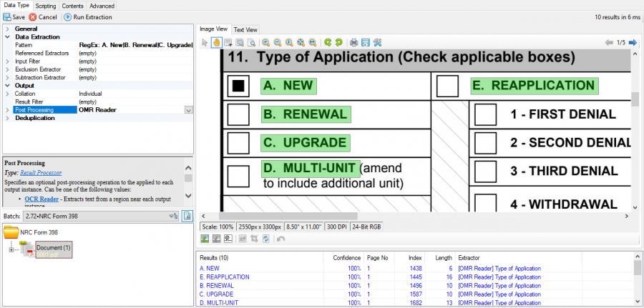Viewport: 644px width, 308px height.
Task: Check the C. UPGRADE checkbox on form
Action: click(238, 143)
